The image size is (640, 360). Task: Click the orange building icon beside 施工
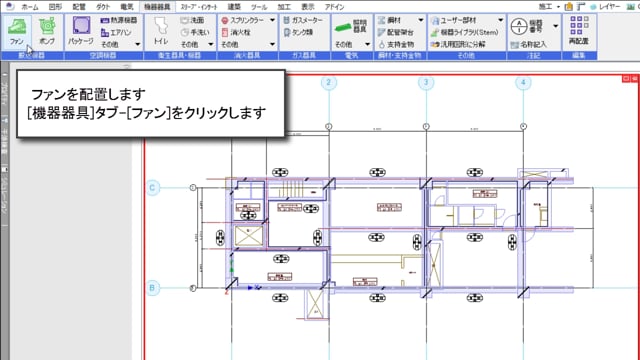coord(568,7)
